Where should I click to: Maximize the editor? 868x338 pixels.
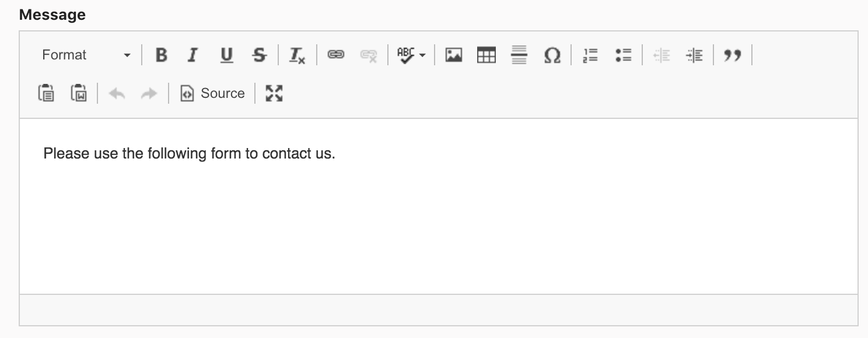[x=274, y=93]
